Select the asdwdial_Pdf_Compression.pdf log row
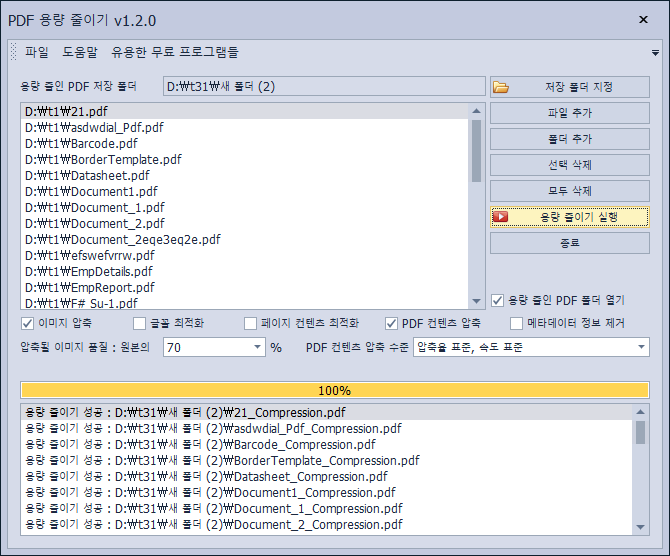Viewport: 670px width, 556px height. [x=327, y=429]
